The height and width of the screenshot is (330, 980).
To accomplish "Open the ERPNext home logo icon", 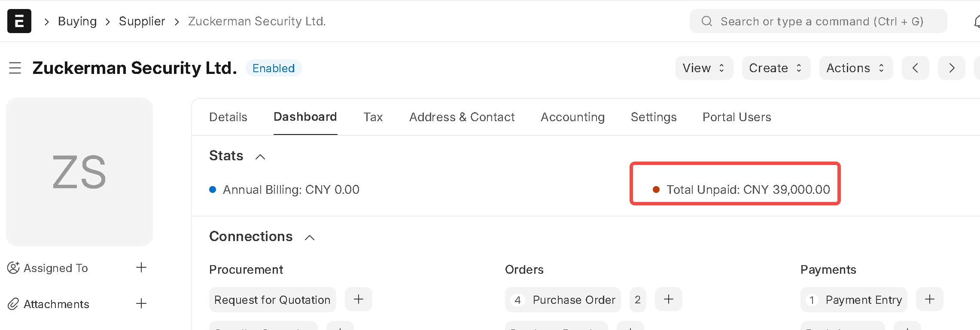I will [x=19, y=21].
